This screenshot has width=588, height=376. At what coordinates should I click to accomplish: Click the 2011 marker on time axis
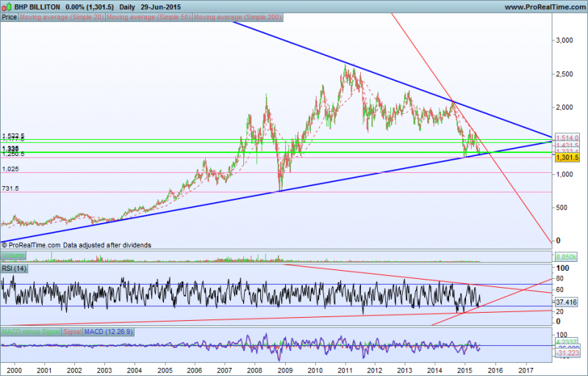(x=345, y=369)
